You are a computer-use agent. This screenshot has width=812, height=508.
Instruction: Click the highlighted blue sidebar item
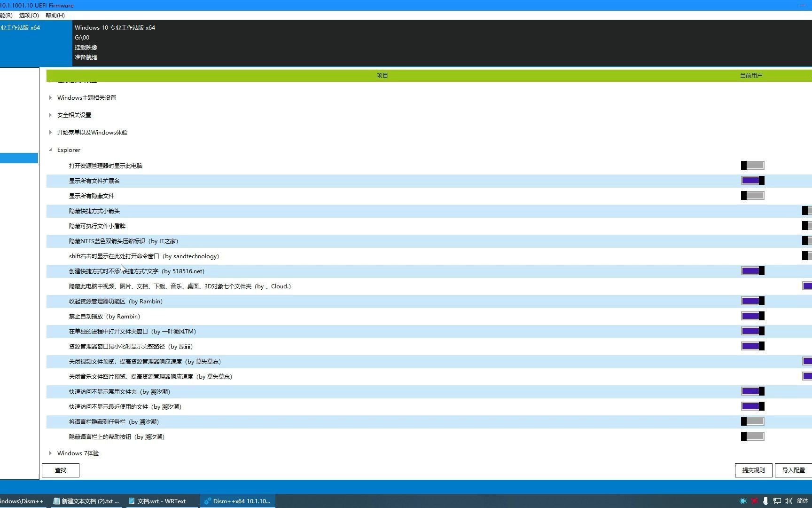[x=19, y=158]
